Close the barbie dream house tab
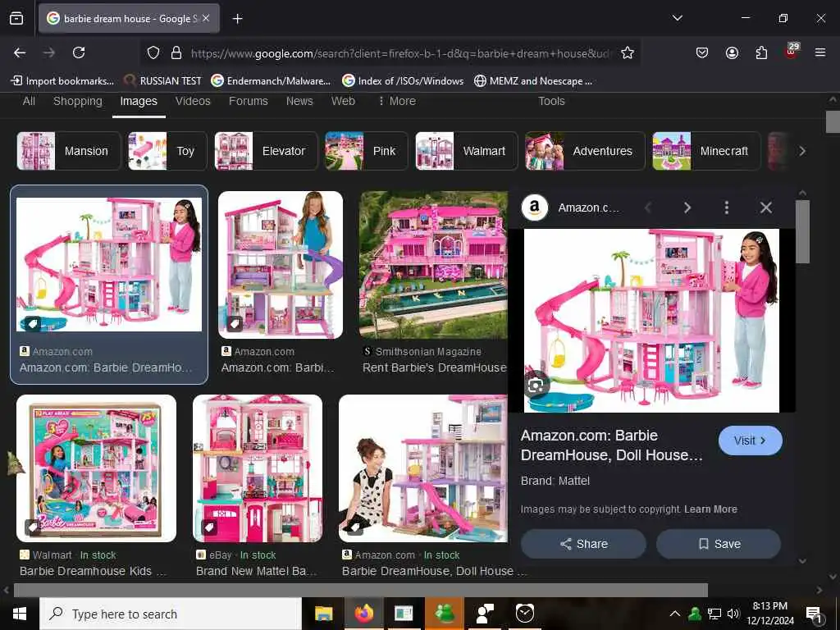840x630 pixels. click(206, 18)
